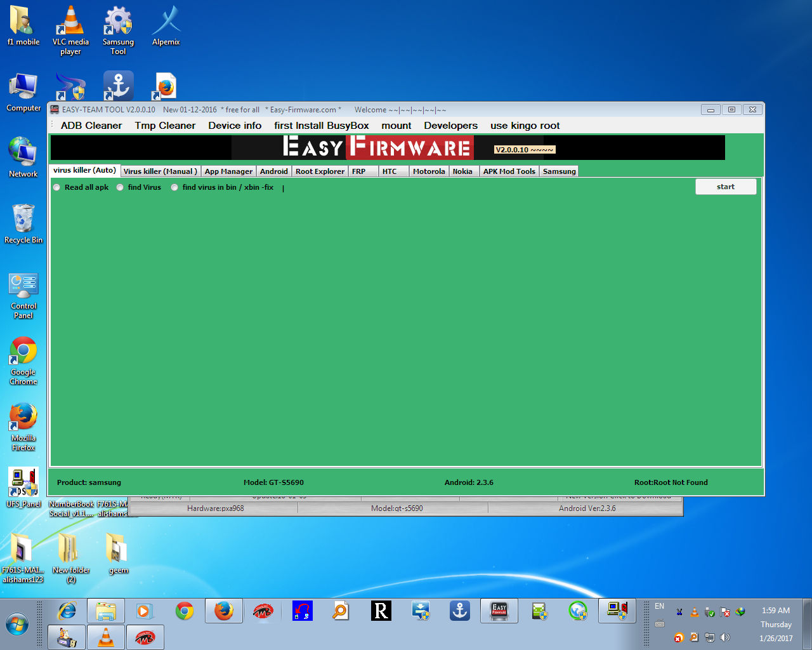
Task: Click the black R icon in taskbar
Action: pos(381,611)
